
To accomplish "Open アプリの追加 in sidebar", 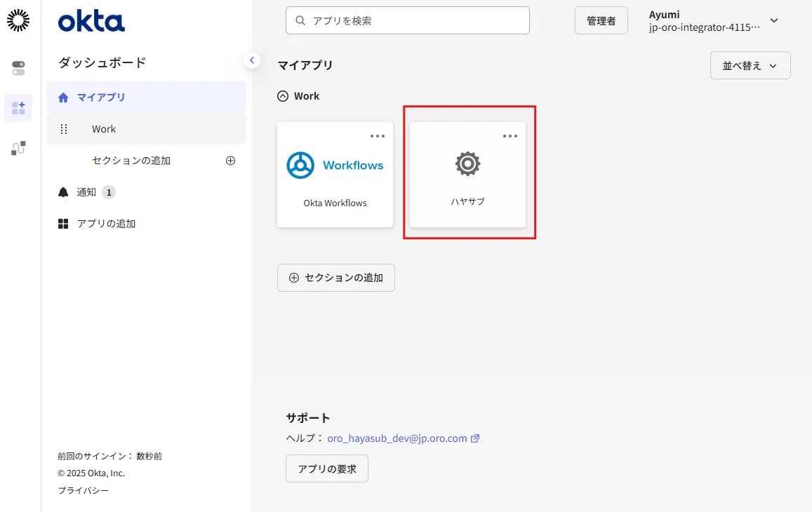I will pos(106,224).
